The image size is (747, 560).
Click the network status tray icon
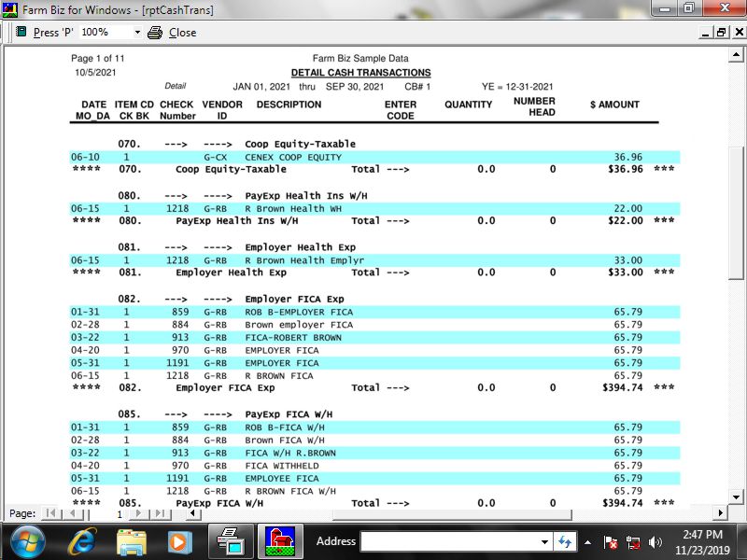[633, 542]
